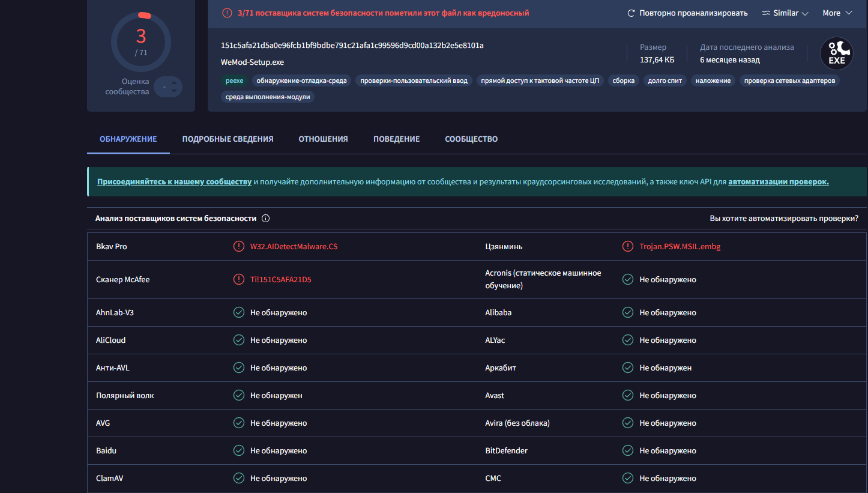Click the сборка tag
868x493 pixels.
624,80
